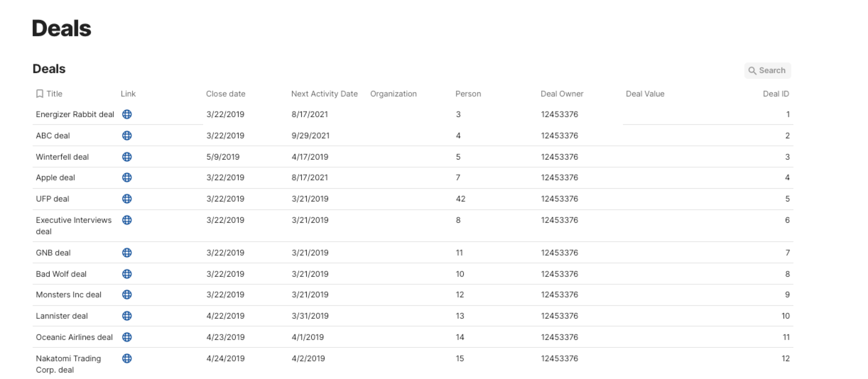Image resolution: width=868 pixels, height=379 pixels.
Task: Click the Organization column header
Action: 394,94
